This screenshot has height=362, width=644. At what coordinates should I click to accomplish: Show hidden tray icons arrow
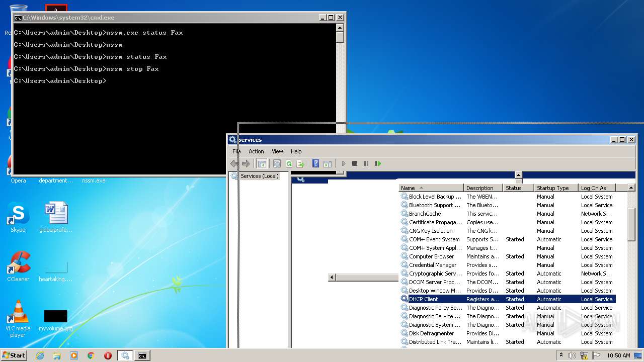coord(561,355)
